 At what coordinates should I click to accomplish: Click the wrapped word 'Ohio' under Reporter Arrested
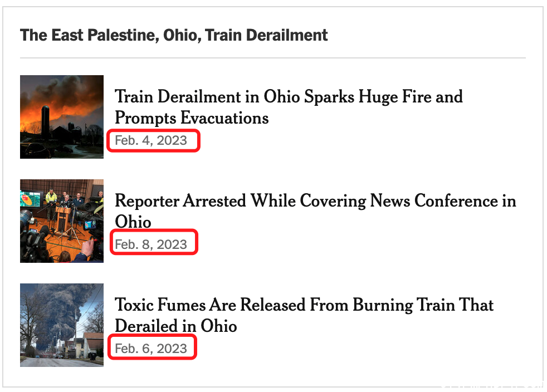133,222
